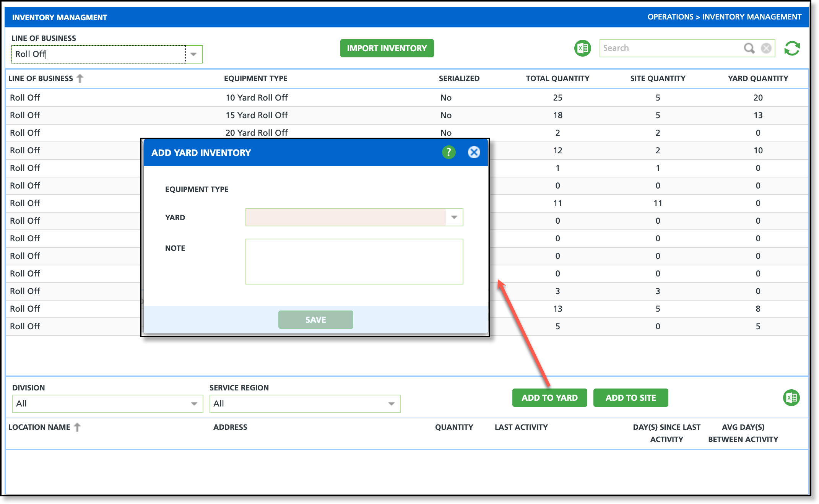Expand the Line of Business dropdown
Image resolution: width=819 pixels, height=504 pixels.
193,54
